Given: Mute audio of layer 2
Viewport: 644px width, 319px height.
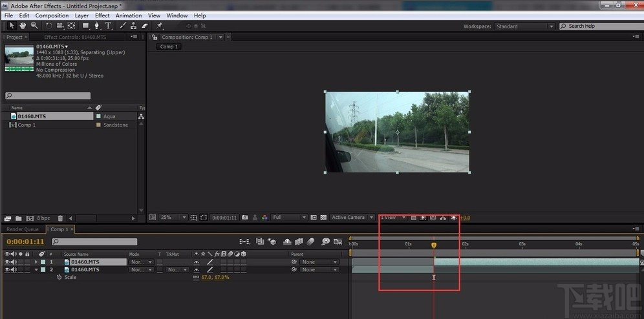Looking at the screenshot, I should coord(14,270).
